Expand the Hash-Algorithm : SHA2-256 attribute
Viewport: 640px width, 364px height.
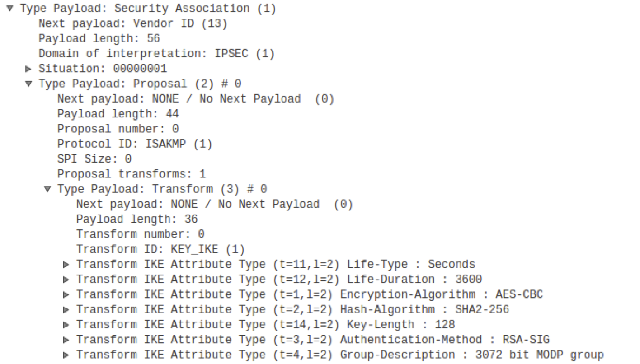point(66,309)
